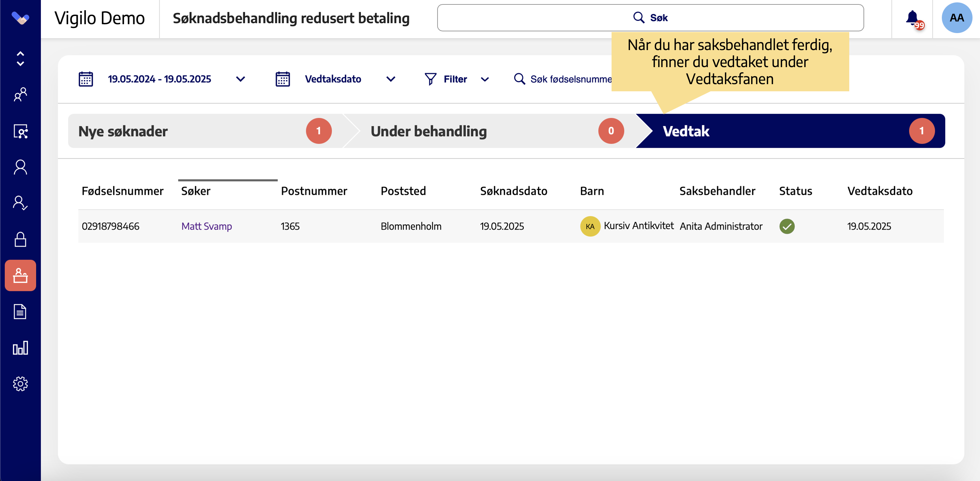
Task: Open the document sidebar icon
Action: coord(20,312)
